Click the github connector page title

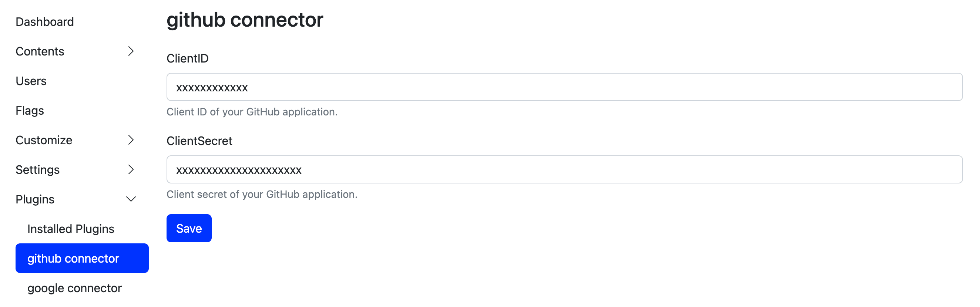click(245, 20)
